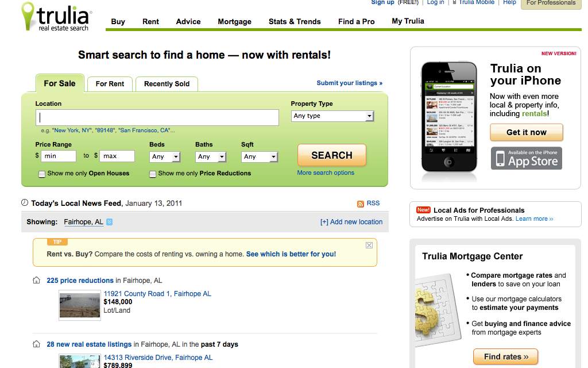Click the house icon beside 225 price reductions
Image resolution: width=588 pixels, height=368 pixels.
(37, 281)
